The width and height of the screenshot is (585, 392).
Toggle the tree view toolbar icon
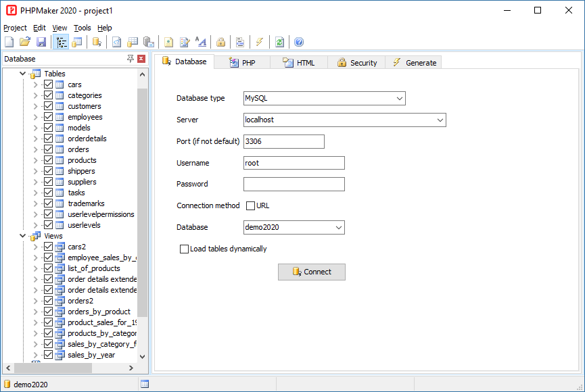click(61, 42)
